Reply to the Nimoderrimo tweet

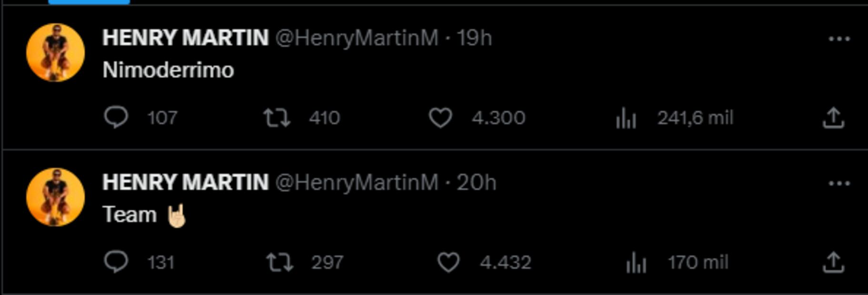point(116,118)
